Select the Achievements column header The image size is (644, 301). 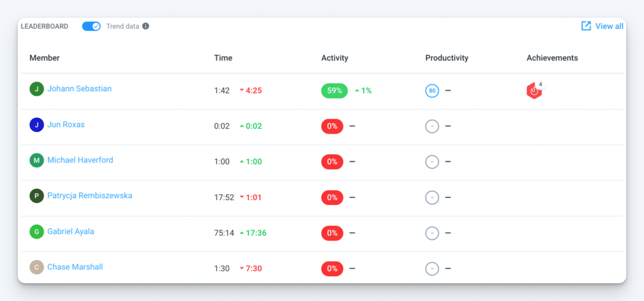[x=552, y=58]
